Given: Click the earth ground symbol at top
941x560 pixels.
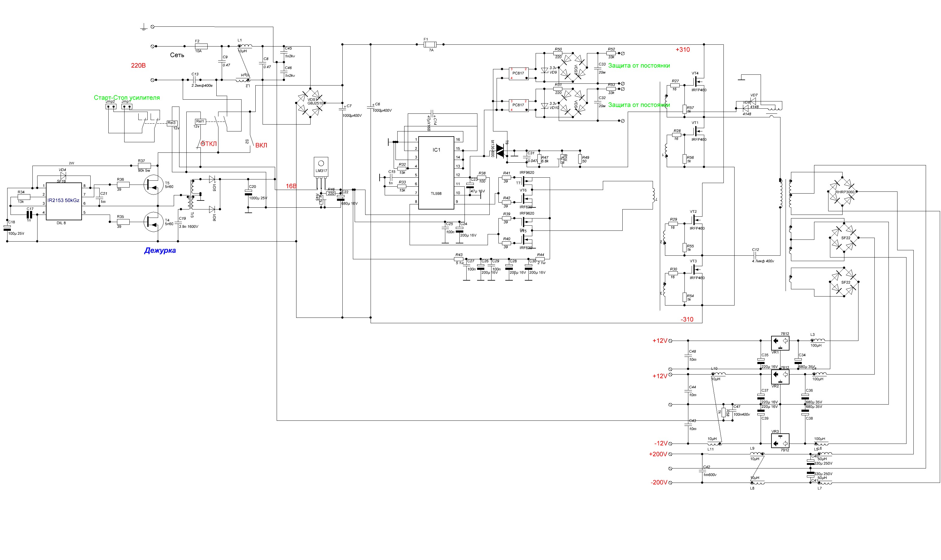Looking at the screenshot, I should tap(143, 27).
